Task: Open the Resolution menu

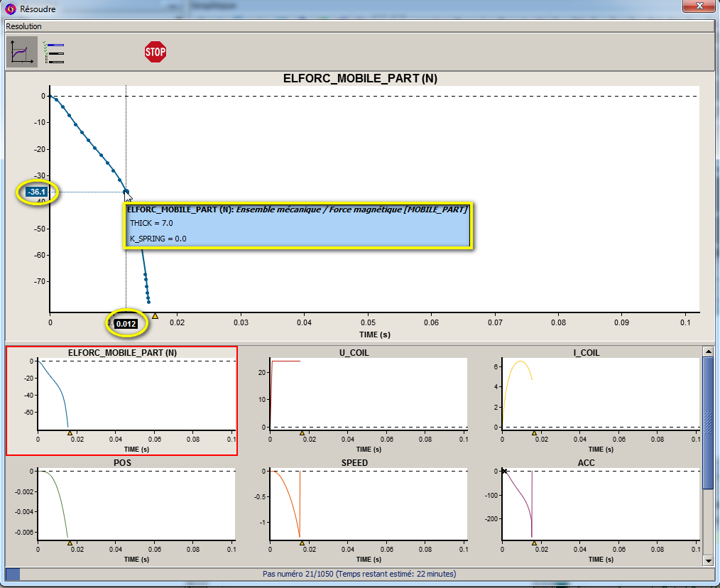Action: point(24,26)
